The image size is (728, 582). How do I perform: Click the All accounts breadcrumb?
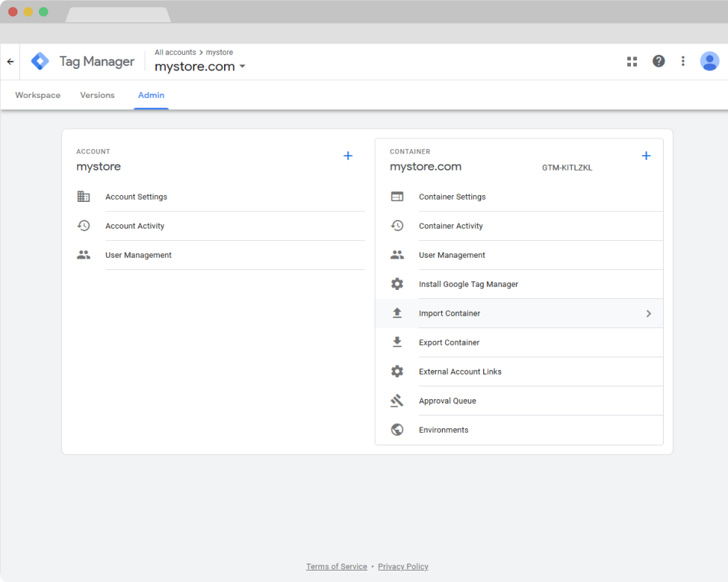pos(175,53)
